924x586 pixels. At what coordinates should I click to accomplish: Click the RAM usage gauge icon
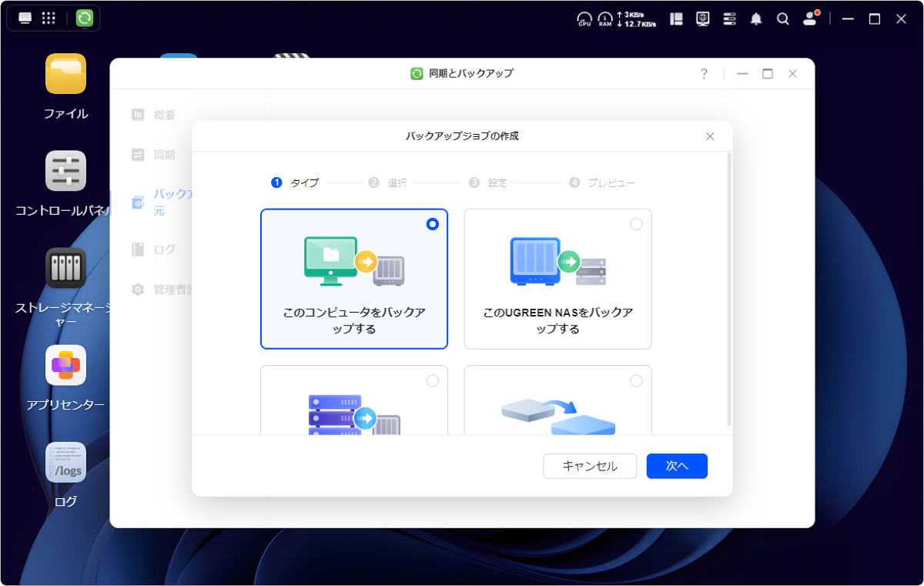[x=605, y=19]
